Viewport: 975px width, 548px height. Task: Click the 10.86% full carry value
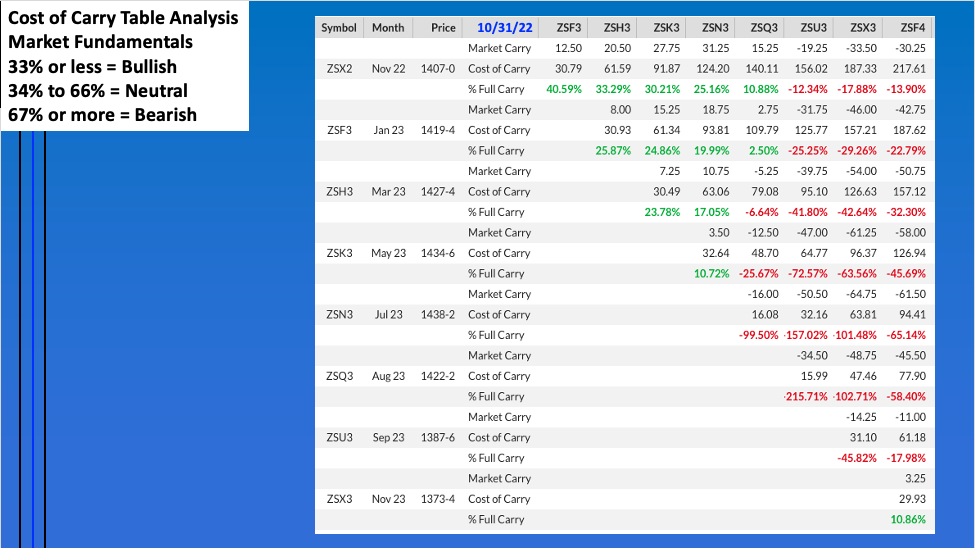(908, 520)
